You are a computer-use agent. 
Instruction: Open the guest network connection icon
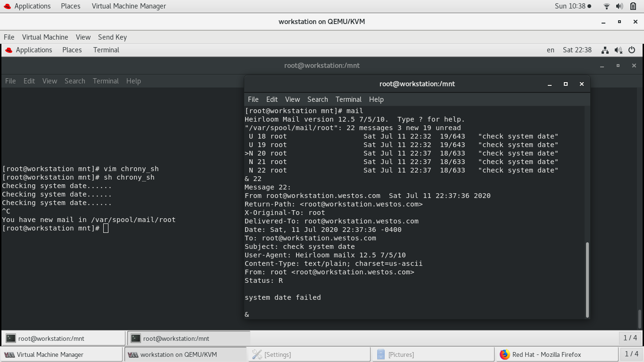[x=605, y=50]
